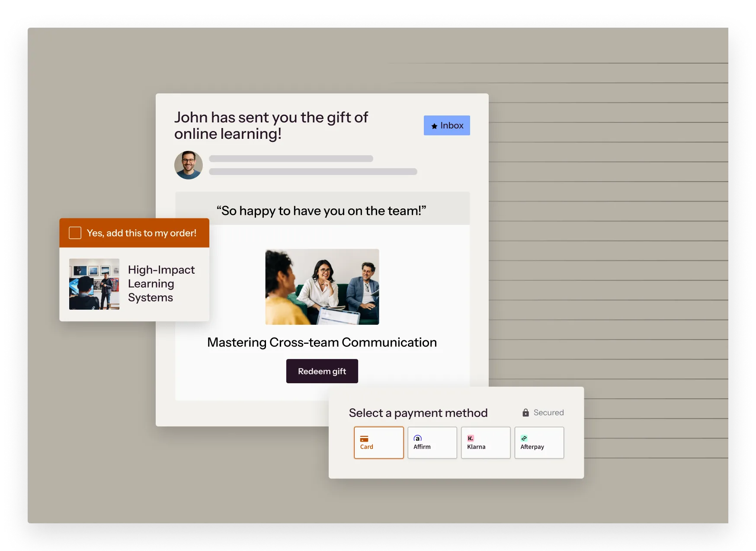Click the 'Yes, add this to my order!' label
The height and width of the screenshot is (551, 756).
point(141,233)
